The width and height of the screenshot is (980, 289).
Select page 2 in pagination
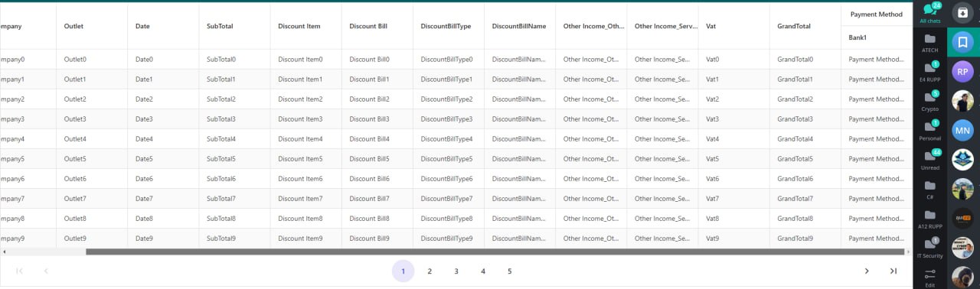(x=430, y=271)
